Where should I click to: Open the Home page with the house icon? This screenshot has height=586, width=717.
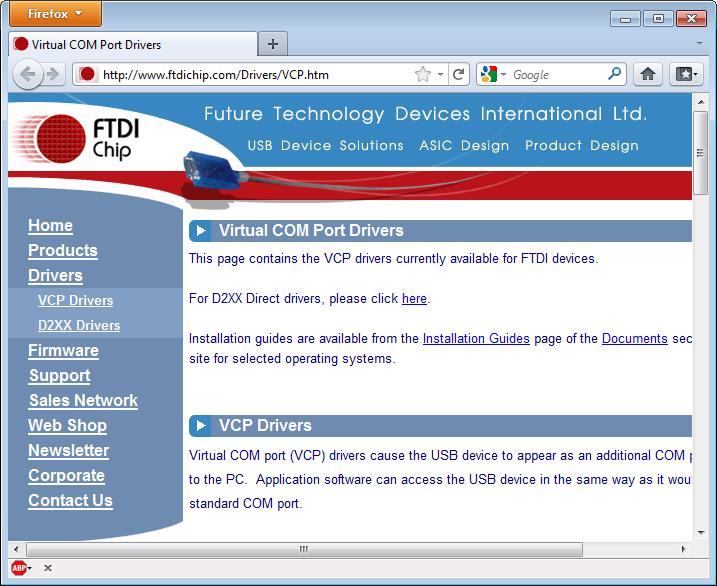pos(647,74)
